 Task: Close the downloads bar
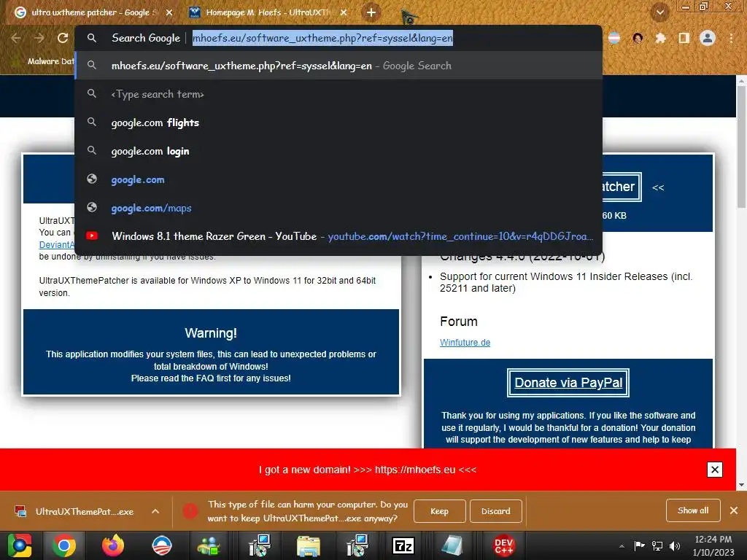point(734,510)
